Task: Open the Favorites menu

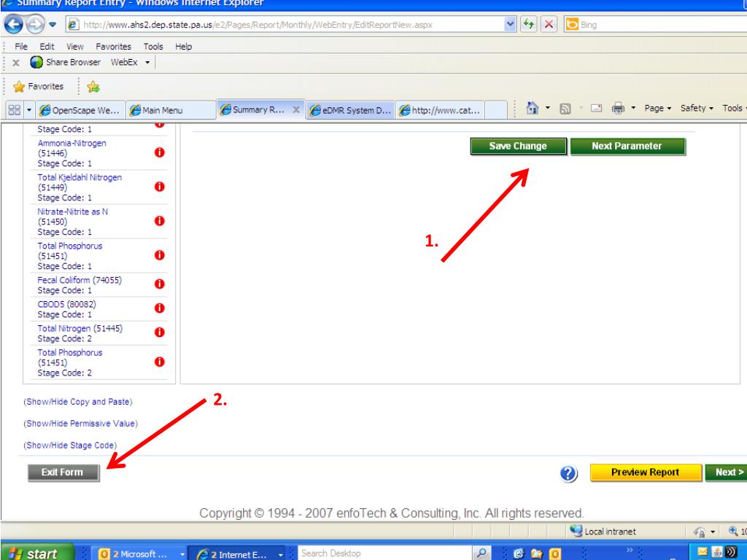Action: coord(113,46)
